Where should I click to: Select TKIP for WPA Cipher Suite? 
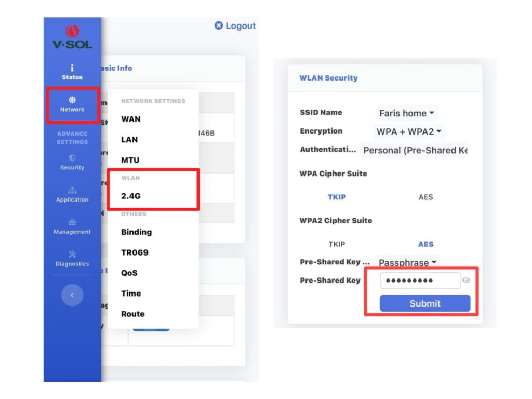337,197
